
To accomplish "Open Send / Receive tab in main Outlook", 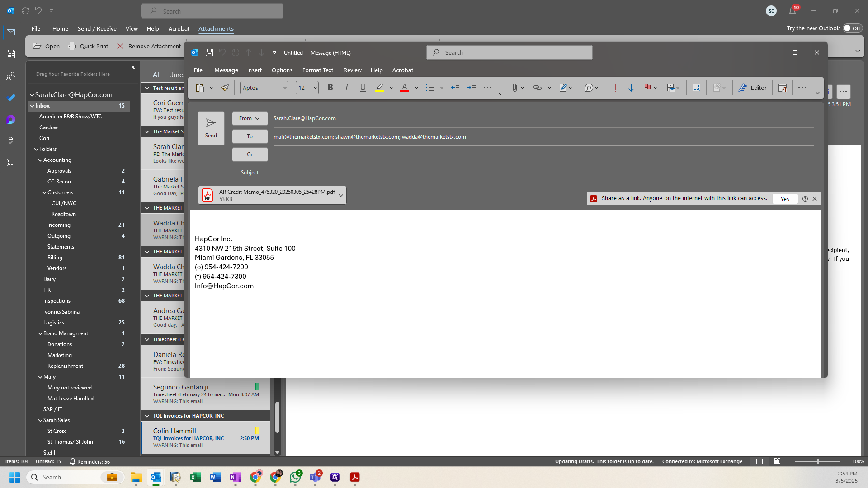I will [97, 28].
